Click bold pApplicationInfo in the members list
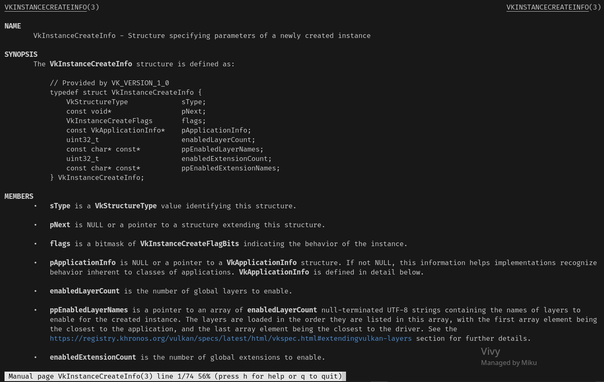 coord(82,263)
